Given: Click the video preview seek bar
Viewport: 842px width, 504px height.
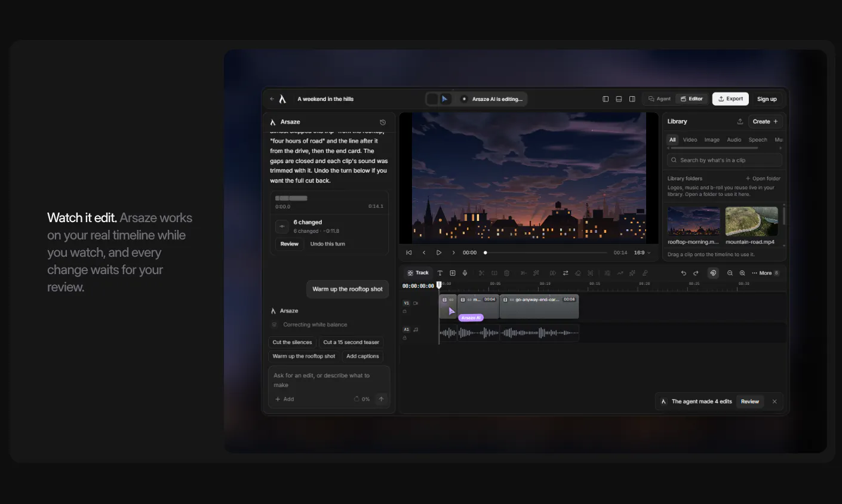Looking at the screenshot, I should click(546, 253).
